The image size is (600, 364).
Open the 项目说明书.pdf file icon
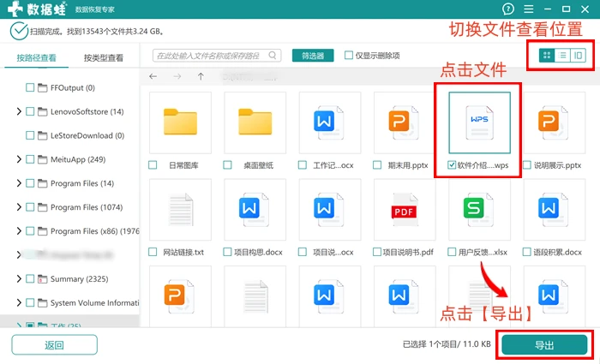405,209
